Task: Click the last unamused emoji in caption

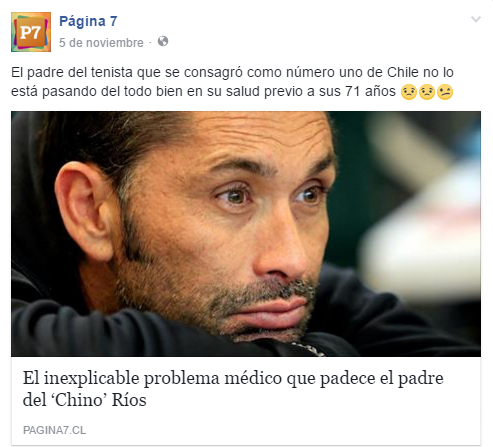Action: click(445, 91)
